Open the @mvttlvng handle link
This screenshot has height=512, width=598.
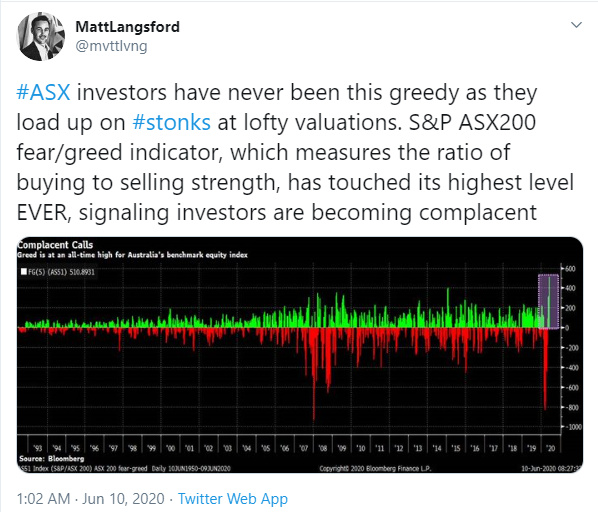tap(111, 46)
